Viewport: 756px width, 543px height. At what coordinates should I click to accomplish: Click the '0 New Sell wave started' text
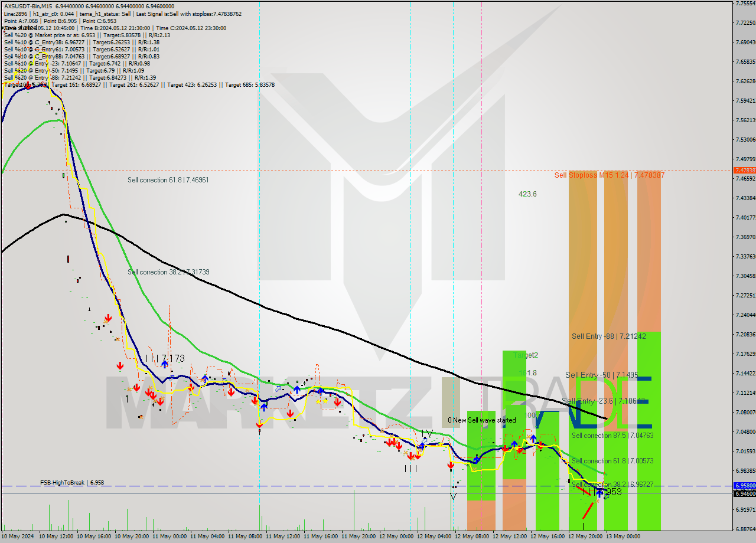(x=483, y=420)
